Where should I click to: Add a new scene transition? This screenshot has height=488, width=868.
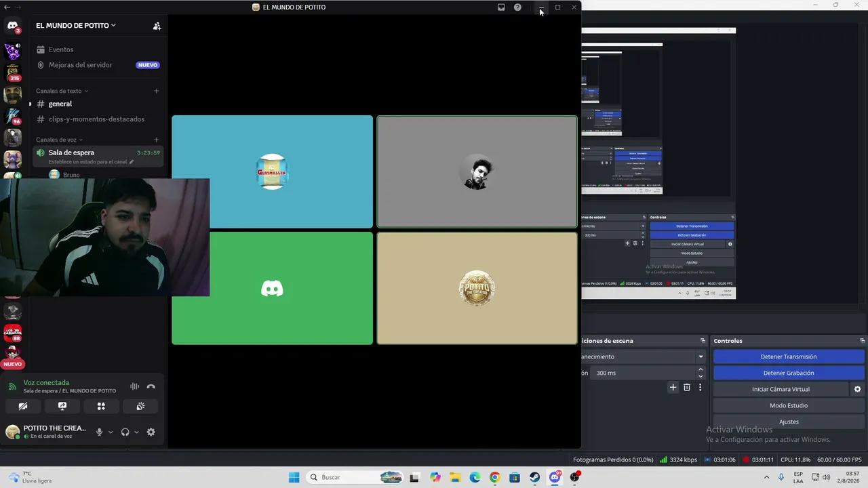click(x=673, y=388)
